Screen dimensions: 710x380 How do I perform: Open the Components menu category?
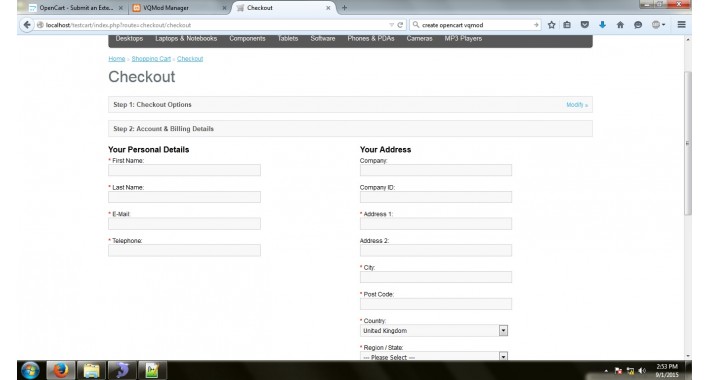247,38
